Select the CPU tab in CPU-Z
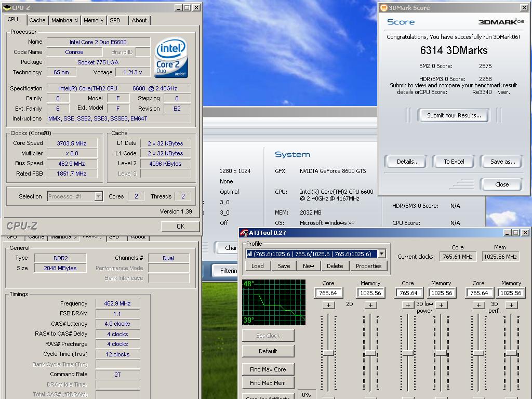532x399 pixels. [13, 19]
